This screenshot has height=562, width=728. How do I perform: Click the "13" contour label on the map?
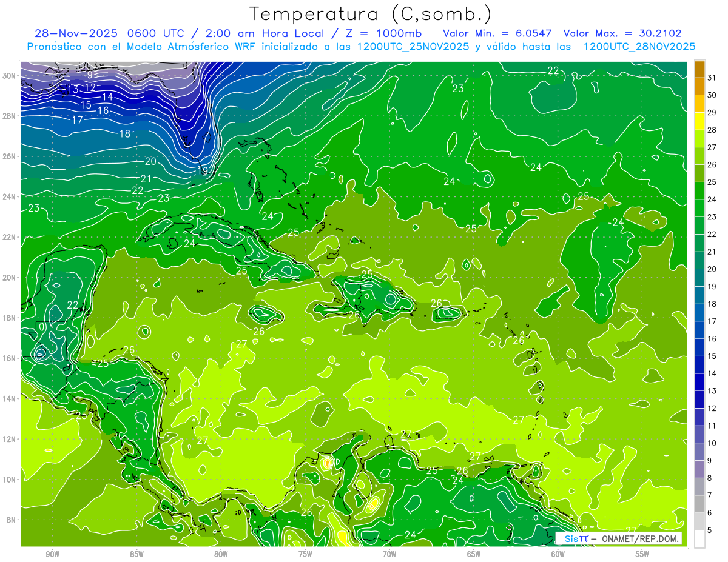point(73,90)
